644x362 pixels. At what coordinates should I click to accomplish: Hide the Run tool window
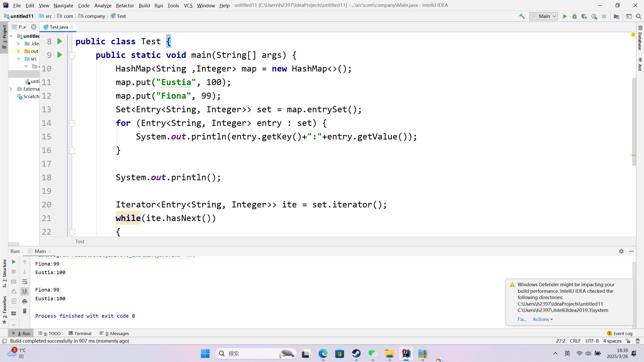[x=631, y=251]
